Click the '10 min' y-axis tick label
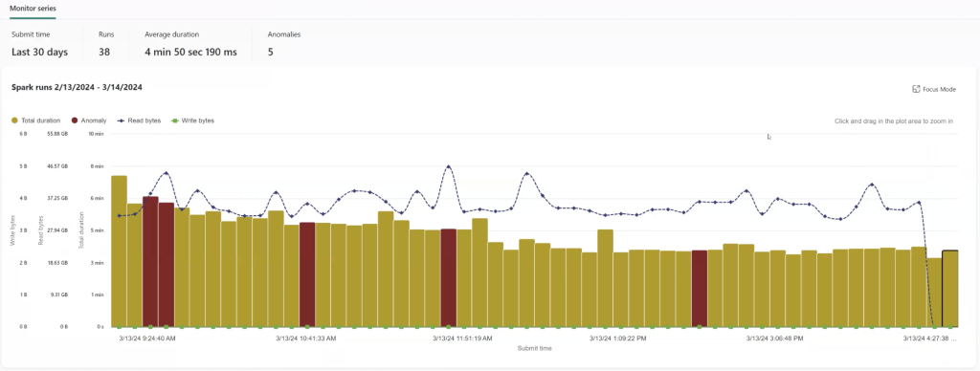The height and width of the screenshot is (371, 980). 96,134
